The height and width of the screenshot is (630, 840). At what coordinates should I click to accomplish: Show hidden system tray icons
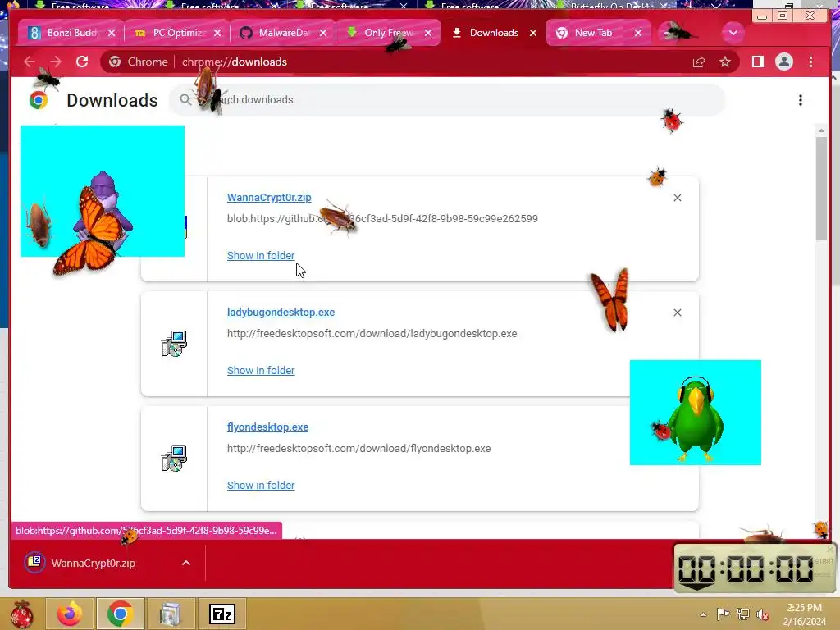703,615
